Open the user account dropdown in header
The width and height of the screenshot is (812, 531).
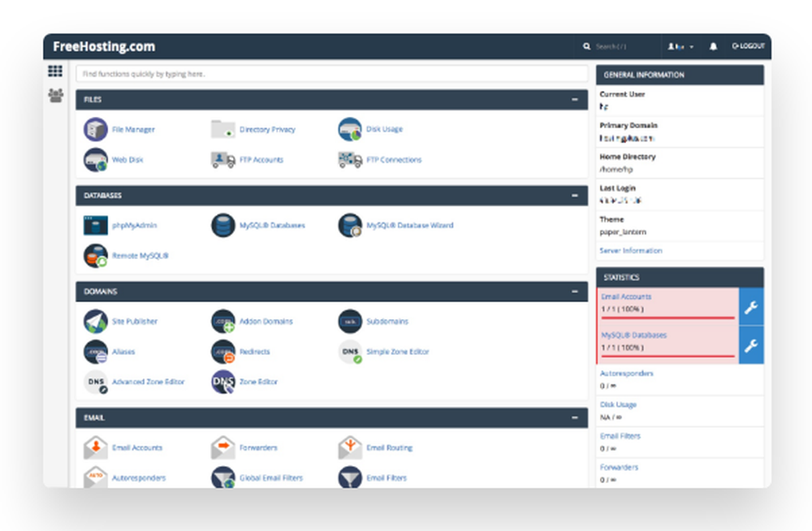(x=680, y=46)
